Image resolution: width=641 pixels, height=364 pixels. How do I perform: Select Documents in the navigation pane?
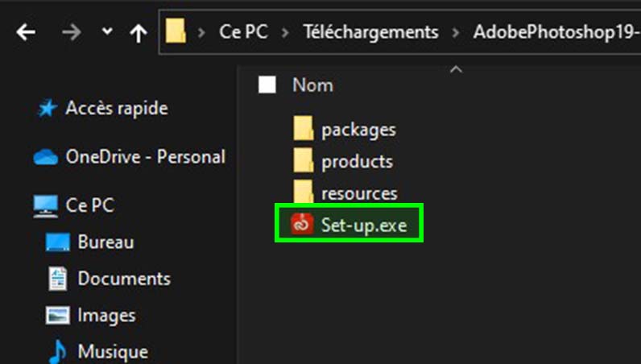pos(124,279)
